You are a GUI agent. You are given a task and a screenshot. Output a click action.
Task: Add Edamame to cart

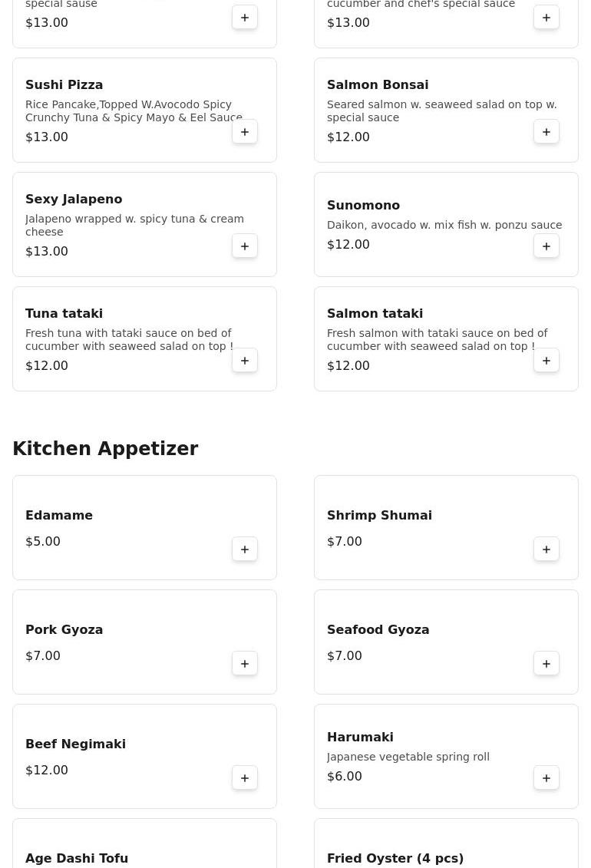[245, 550]
